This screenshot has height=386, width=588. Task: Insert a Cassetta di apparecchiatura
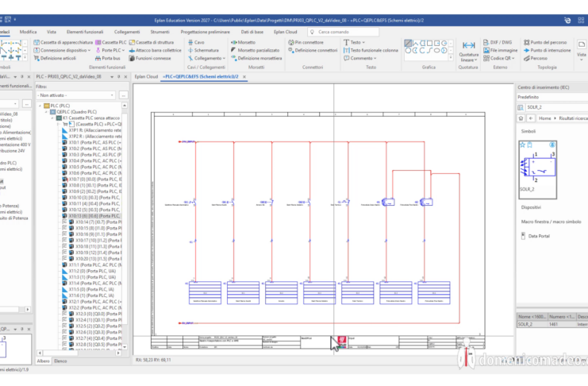63,42
